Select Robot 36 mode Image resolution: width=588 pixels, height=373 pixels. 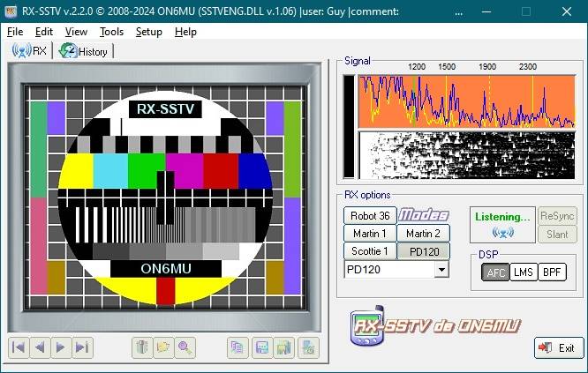[370, 215]
